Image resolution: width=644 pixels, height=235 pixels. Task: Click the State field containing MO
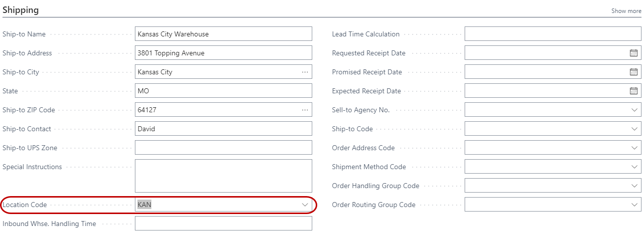point(223,91)
